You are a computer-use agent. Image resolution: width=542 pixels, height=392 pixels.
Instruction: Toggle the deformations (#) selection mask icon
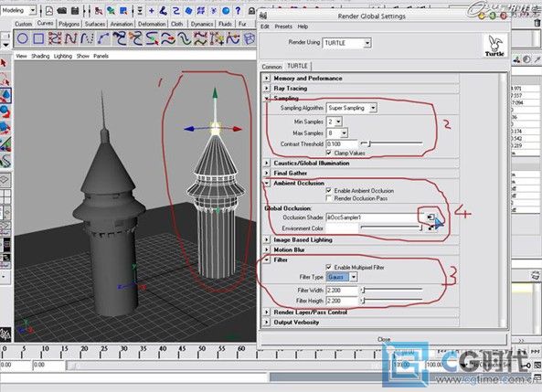[201, 11]
